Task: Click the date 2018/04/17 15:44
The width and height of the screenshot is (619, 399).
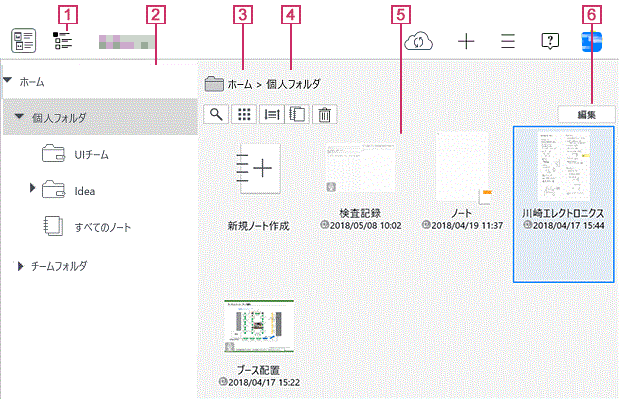Action: [x=568, y=225]
